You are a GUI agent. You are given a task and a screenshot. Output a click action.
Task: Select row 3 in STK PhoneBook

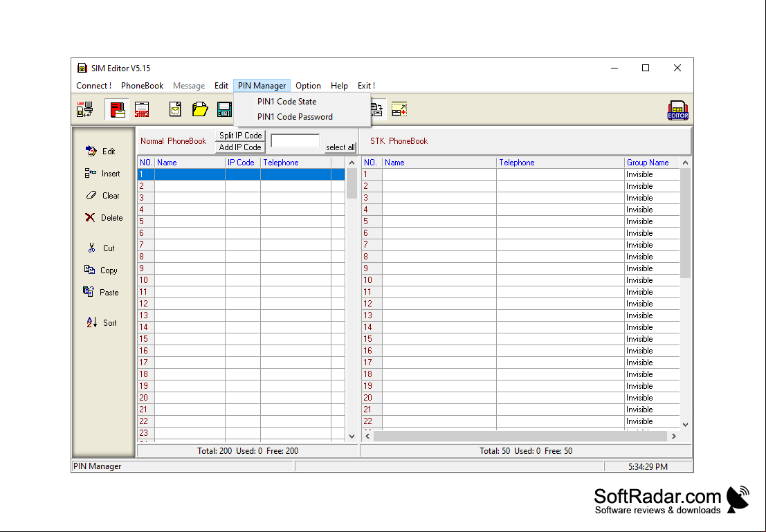tap(521, 198)
